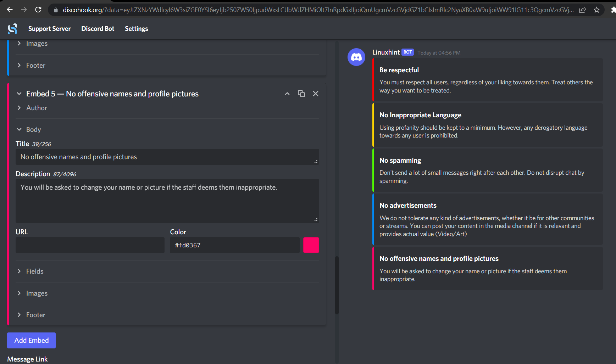The image size is (616, 364).
Task: Click the Add Embed button
Action: click(x=31, y=340)
